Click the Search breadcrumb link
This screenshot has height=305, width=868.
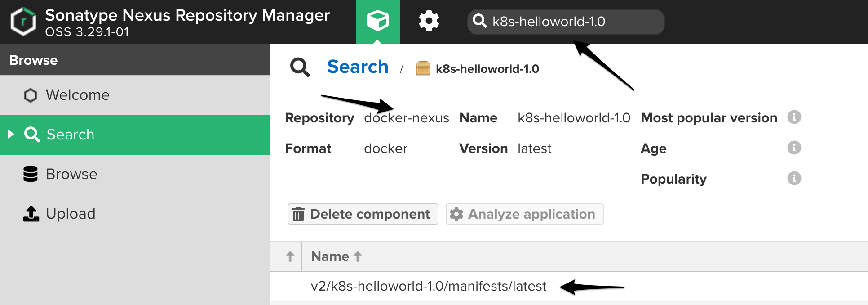(358, 67)
